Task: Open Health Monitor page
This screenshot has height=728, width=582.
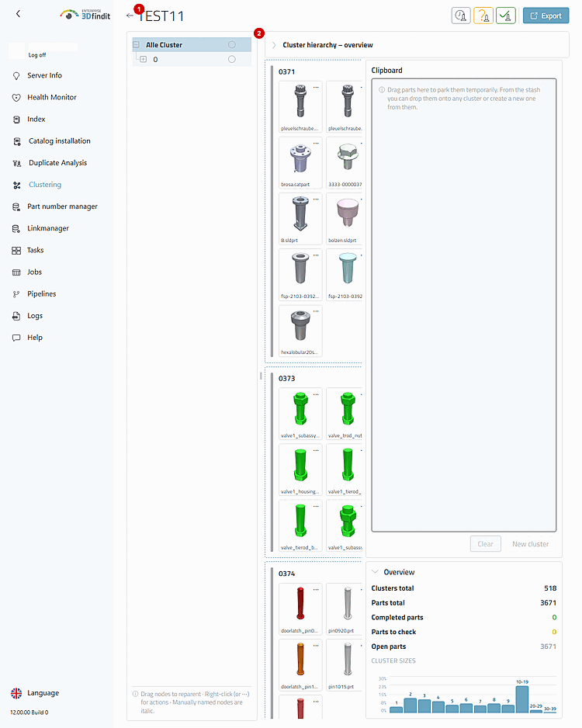Action: click(51, 97)
